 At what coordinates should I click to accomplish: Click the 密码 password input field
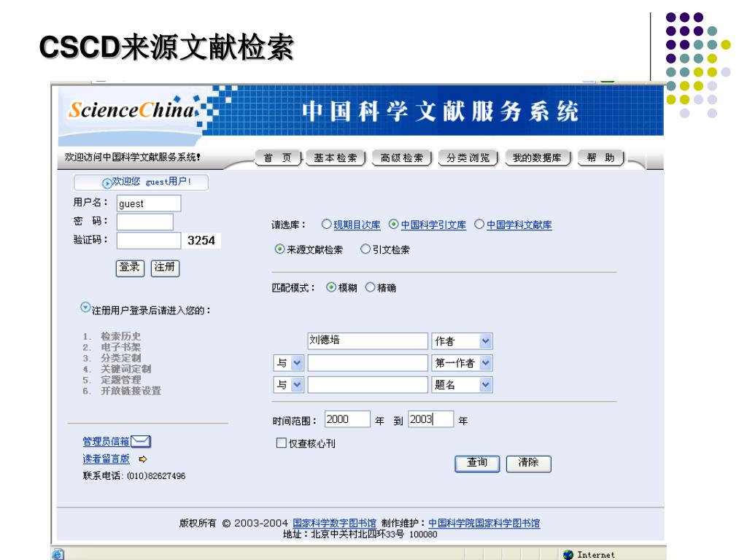[145, 222]
